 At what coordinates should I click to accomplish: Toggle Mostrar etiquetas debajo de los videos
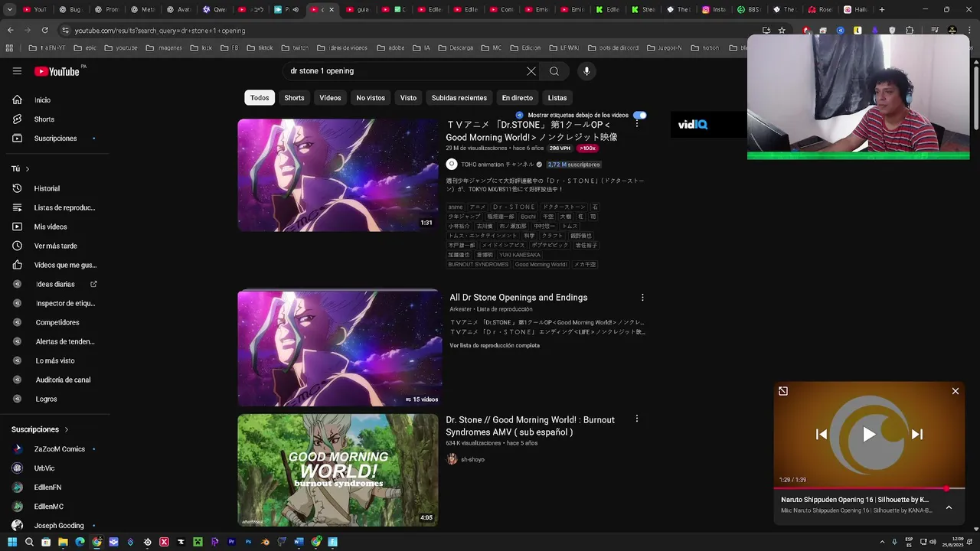coord(640,115)
